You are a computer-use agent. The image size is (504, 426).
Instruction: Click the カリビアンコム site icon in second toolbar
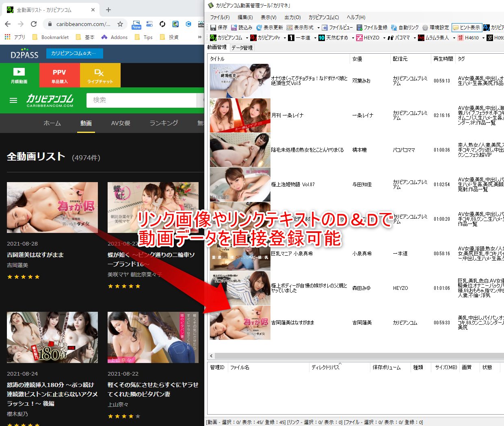tap(213, 38)
